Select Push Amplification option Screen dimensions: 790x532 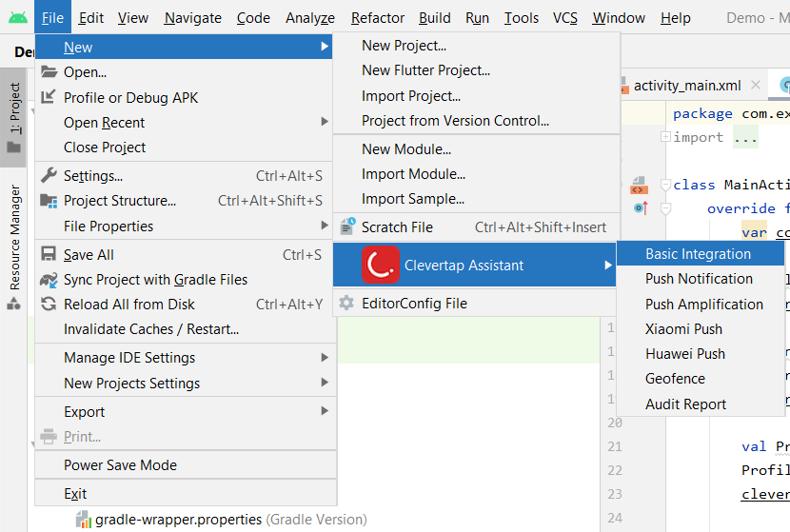(x=701, y=304)
